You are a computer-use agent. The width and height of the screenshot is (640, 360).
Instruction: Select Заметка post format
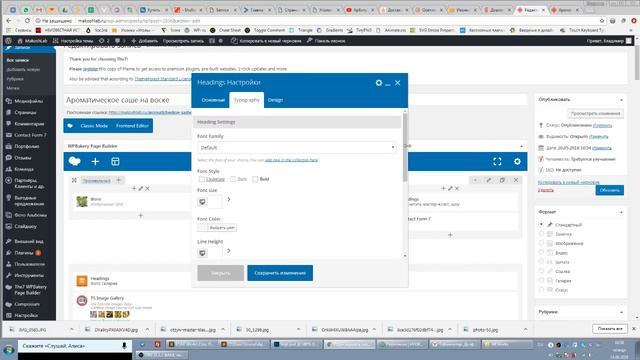[x=541, y=234]
